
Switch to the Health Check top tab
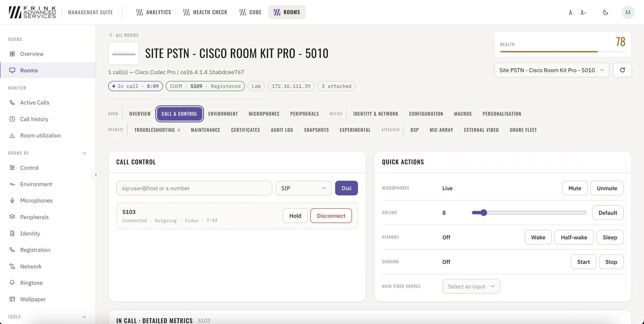205,12
